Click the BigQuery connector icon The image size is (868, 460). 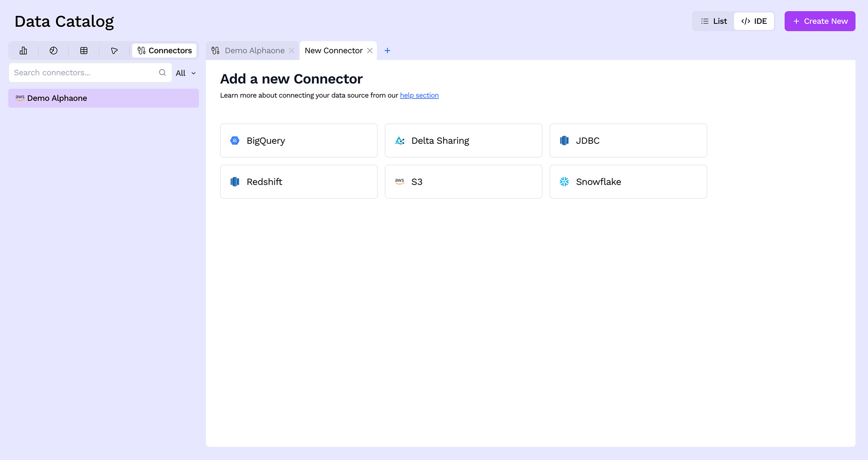[234, 140]
